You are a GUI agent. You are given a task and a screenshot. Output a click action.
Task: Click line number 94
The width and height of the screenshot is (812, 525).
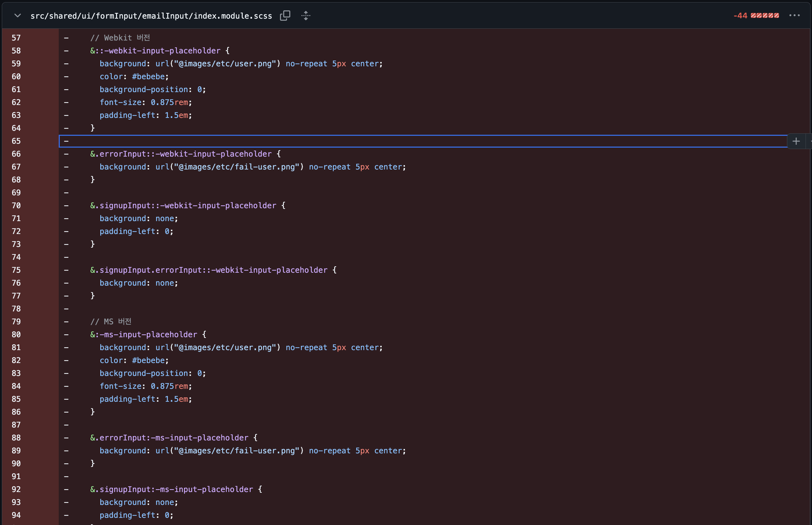click(x=16, y=515)
